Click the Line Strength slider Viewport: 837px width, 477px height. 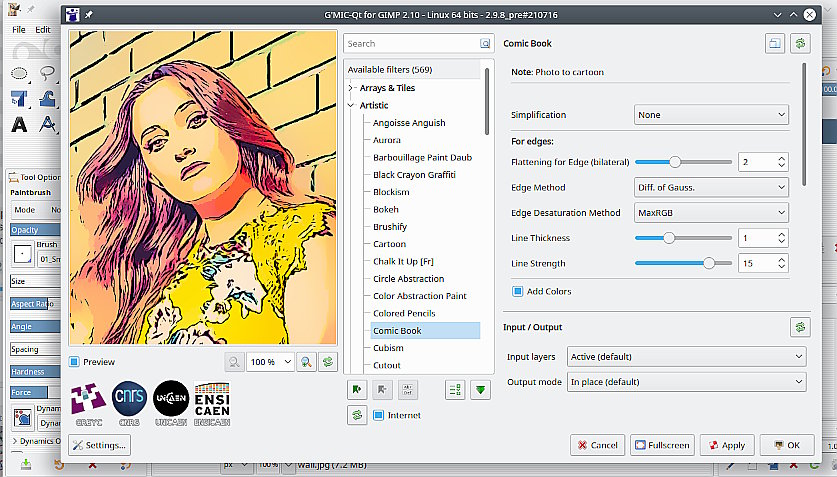(x=683, y=264)
